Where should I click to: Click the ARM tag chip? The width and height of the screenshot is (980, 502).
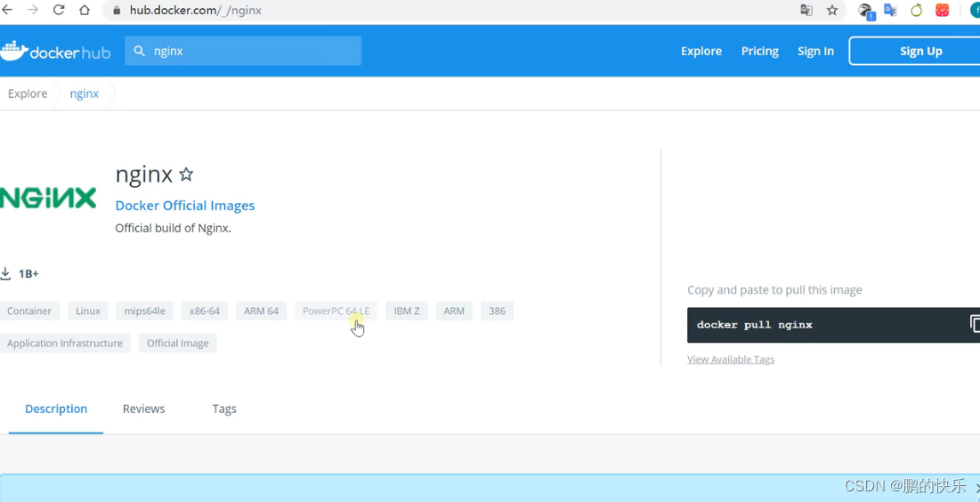454,311
